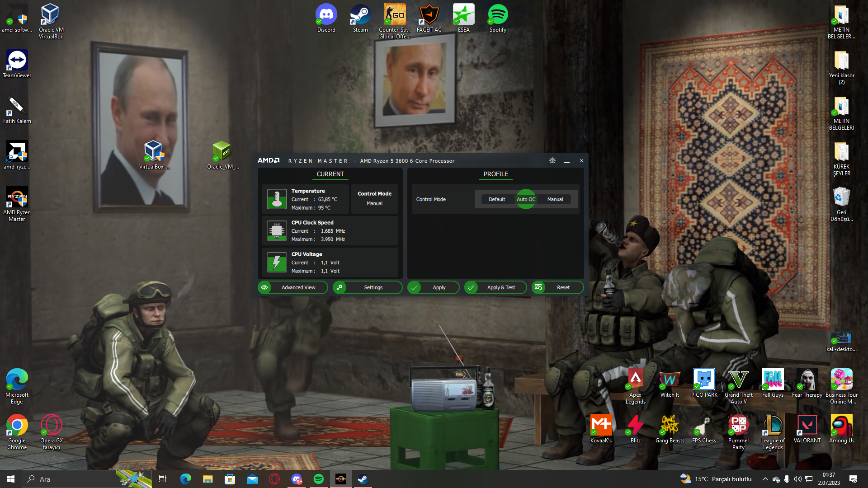868x488 pixels.
Task: Select Manual control mode
Action: 555,199
